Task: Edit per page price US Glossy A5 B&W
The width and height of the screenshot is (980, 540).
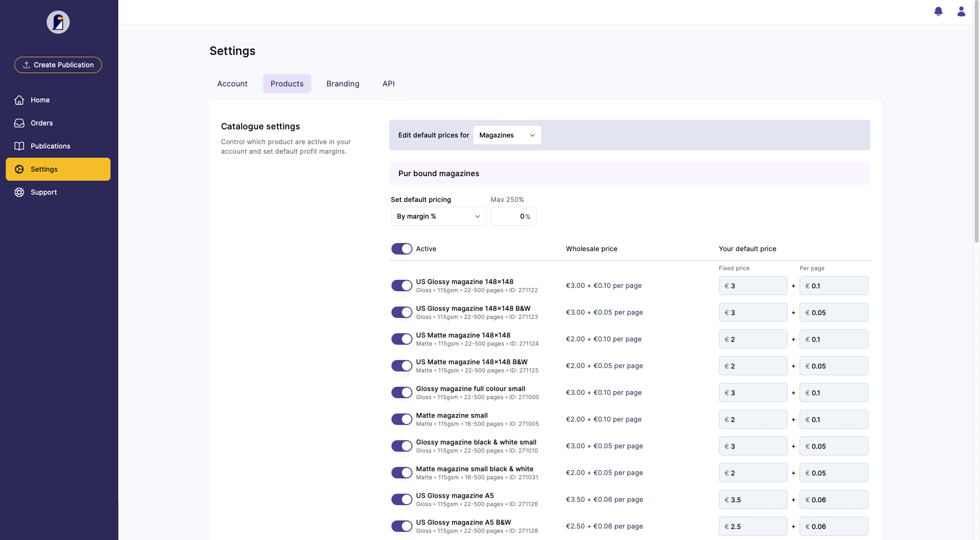Action: [833, 526]
